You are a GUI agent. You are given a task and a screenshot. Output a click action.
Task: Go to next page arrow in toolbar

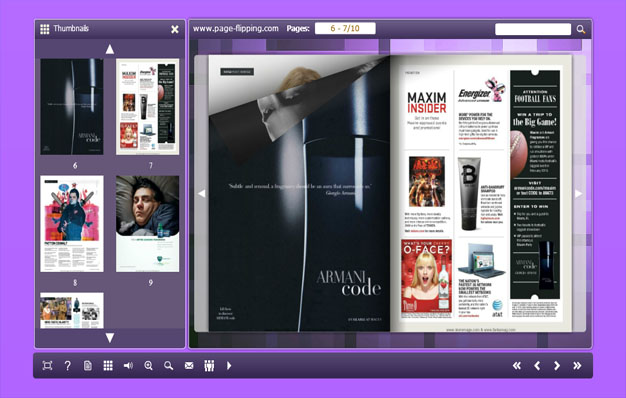[x=557, y=365]
